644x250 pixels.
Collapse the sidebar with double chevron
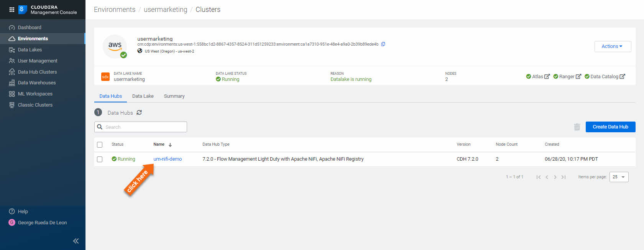click(76, 241)
